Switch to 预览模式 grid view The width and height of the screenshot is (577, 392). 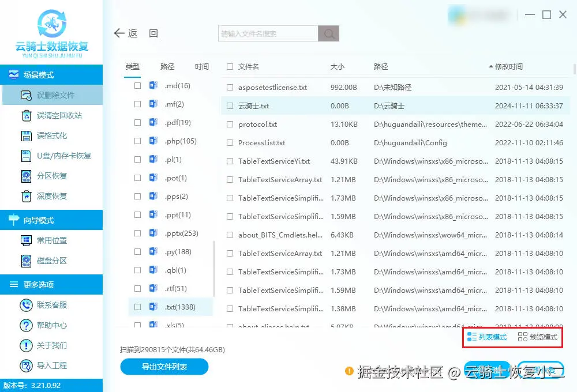[x=538, y=337]
